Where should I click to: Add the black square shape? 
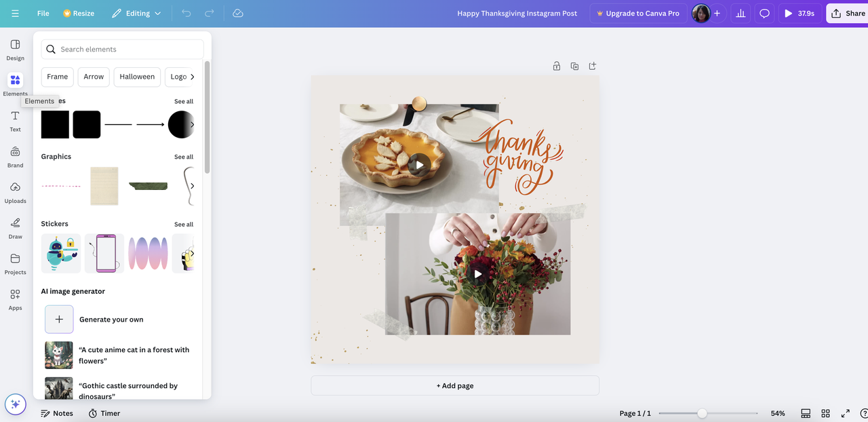coord(55,125)
